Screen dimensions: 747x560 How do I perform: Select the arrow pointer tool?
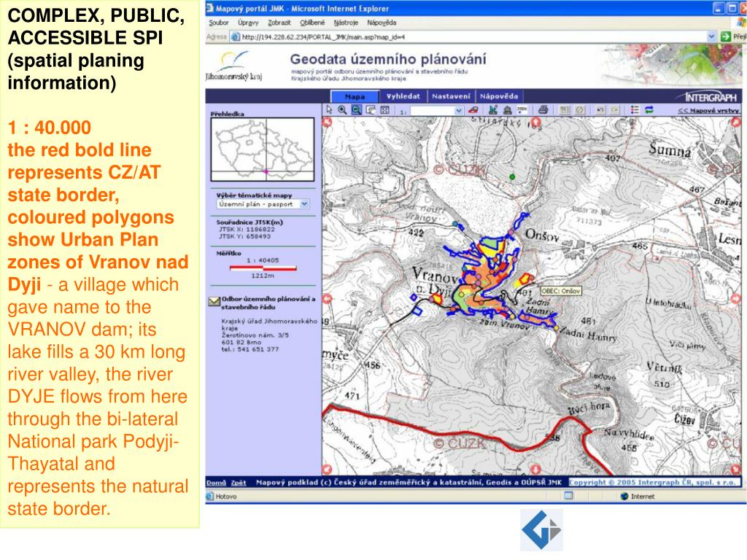point(330,110)
